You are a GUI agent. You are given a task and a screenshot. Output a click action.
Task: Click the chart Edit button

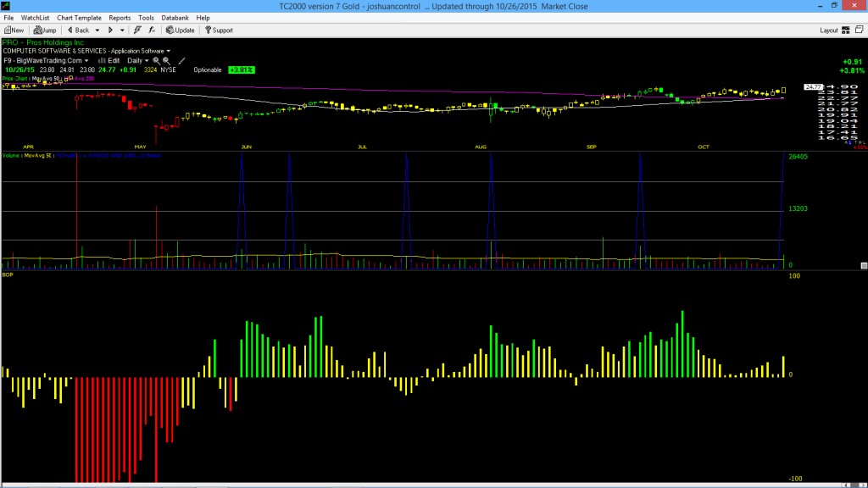109,61
